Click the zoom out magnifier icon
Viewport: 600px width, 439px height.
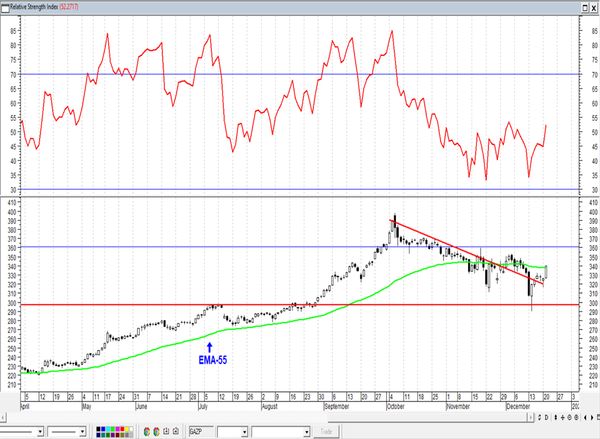coord(576,417)
